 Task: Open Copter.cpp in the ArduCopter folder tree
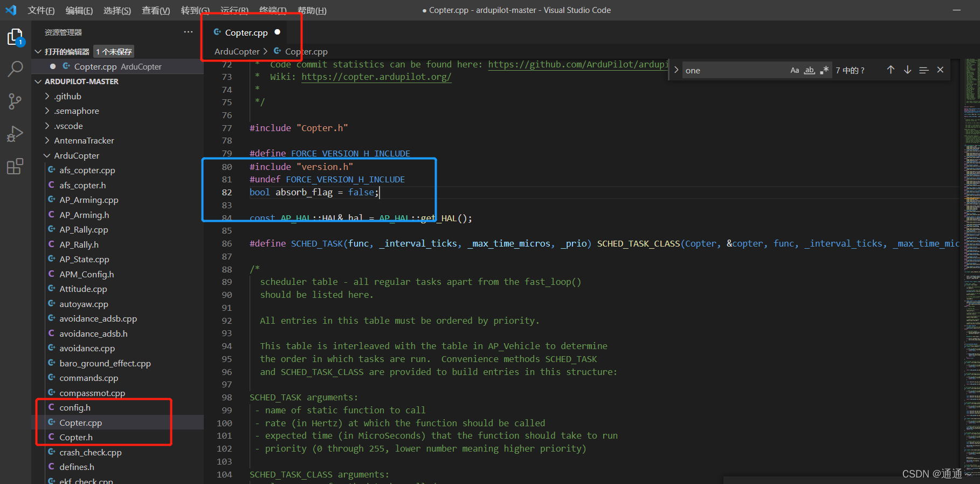118,422
